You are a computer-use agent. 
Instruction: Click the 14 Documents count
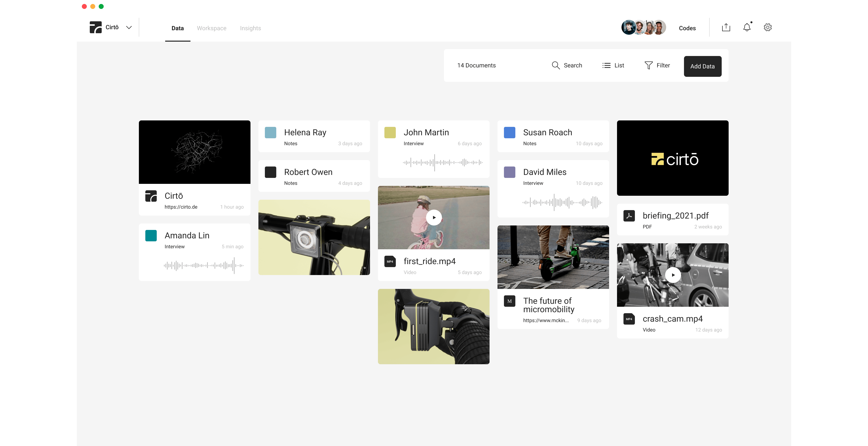pyautogui.click(x=476, y=65)
